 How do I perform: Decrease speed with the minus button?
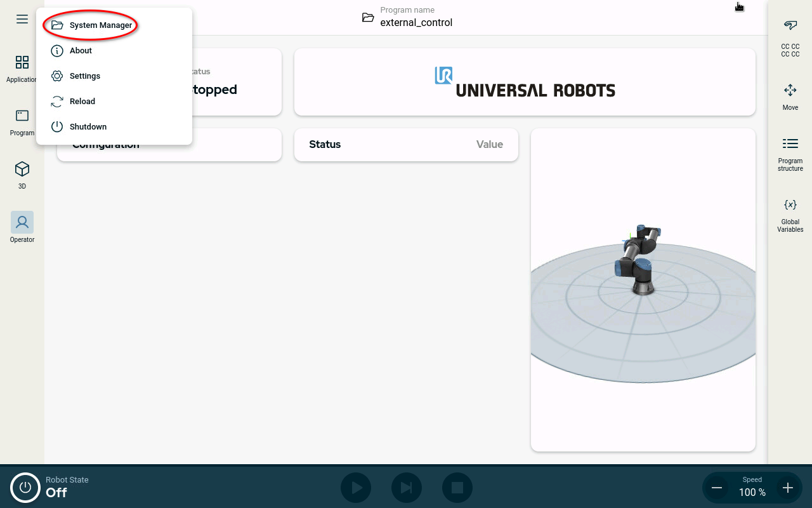click(x=717, y=488)
